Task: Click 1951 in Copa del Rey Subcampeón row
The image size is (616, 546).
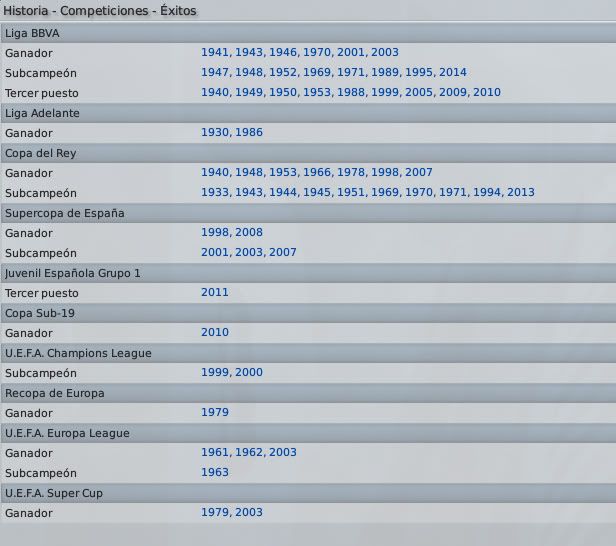Action: 351,192
